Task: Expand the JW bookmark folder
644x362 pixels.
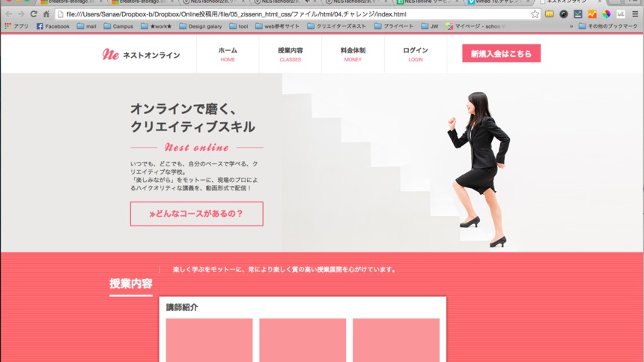Action: (x=430, y=26)
